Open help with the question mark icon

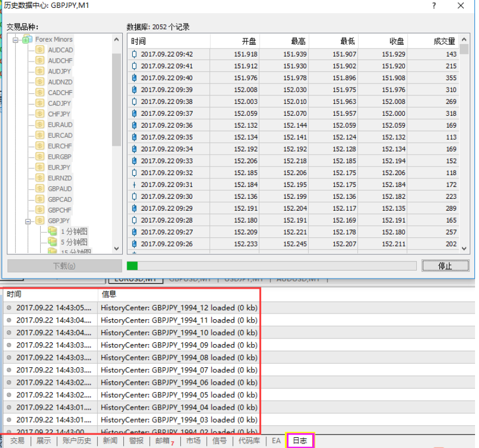434,6
